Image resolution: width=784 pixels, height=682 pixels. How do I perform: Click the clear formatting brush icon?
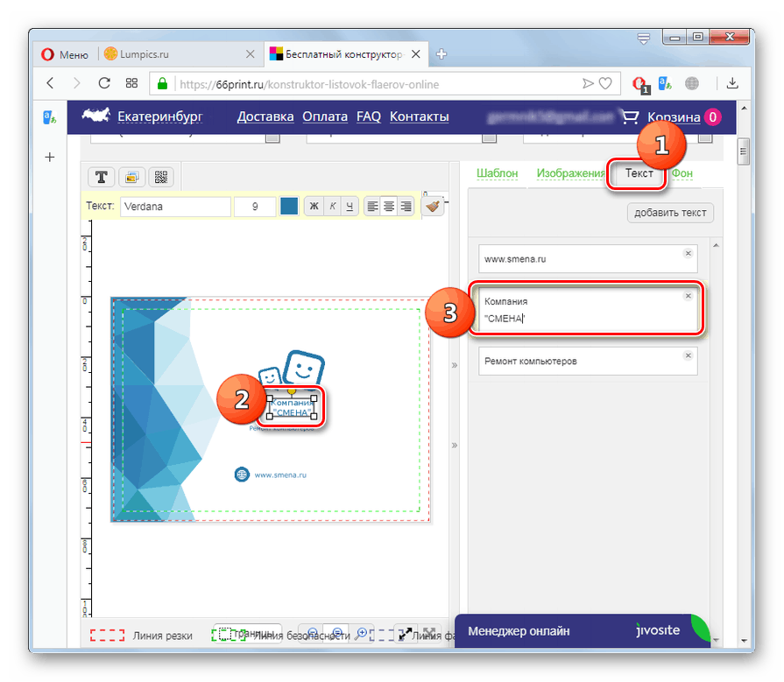coord(433,206)
